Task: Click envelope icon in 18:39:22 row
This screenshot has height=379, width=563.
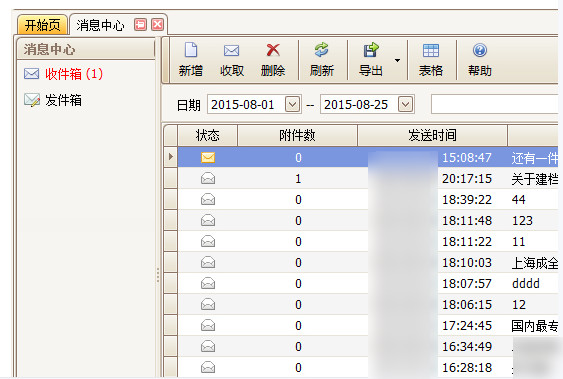Action: click(208, 199)
